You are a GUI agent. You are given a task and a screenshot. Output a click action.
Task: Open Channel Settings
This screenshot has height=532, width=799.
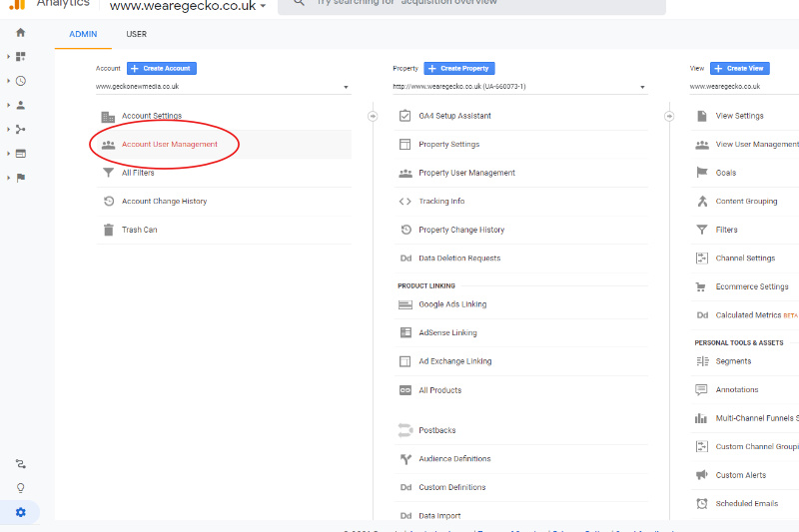click(x=744, y=259)
